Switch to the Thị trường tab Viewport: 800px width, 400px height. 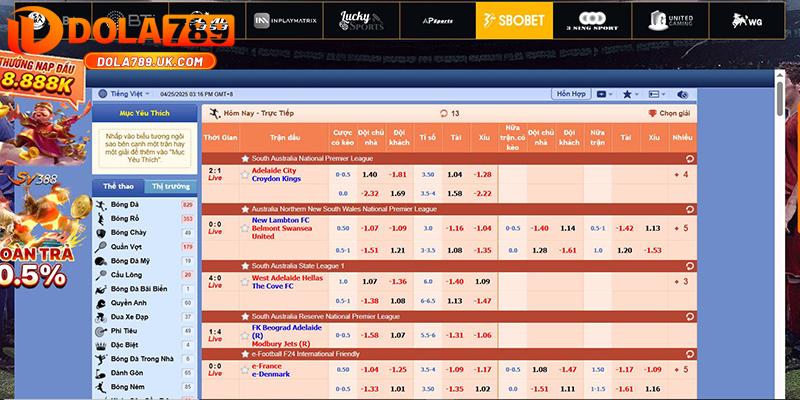click(x=171, y=187)
